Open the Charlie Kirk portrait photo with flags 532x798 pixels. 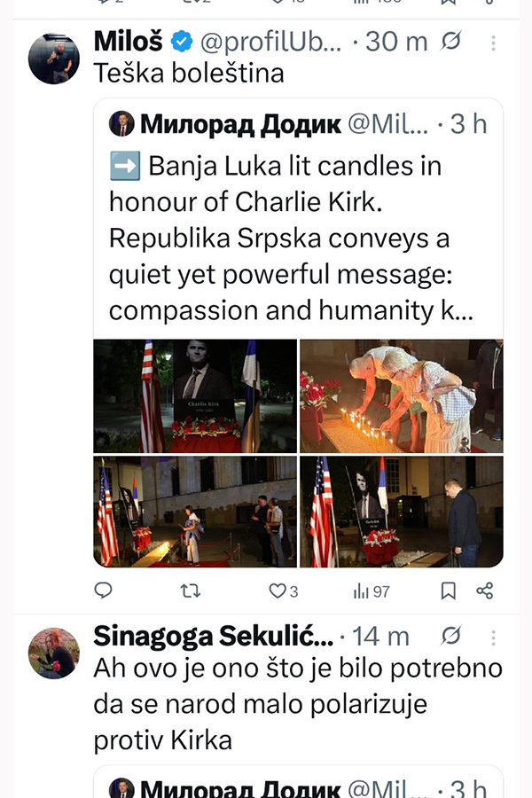(195, 396)
